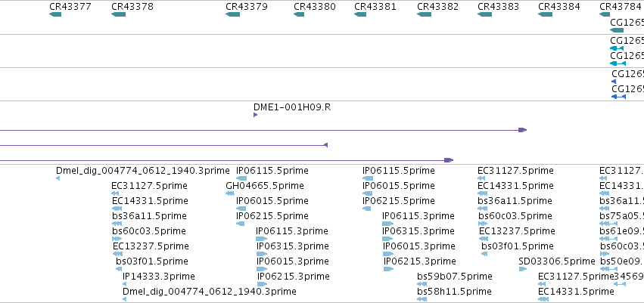Select the CR43381 gene arrow glyph
Image resolution: width=644 pixels, height=303 pixels.
point(360,14)
